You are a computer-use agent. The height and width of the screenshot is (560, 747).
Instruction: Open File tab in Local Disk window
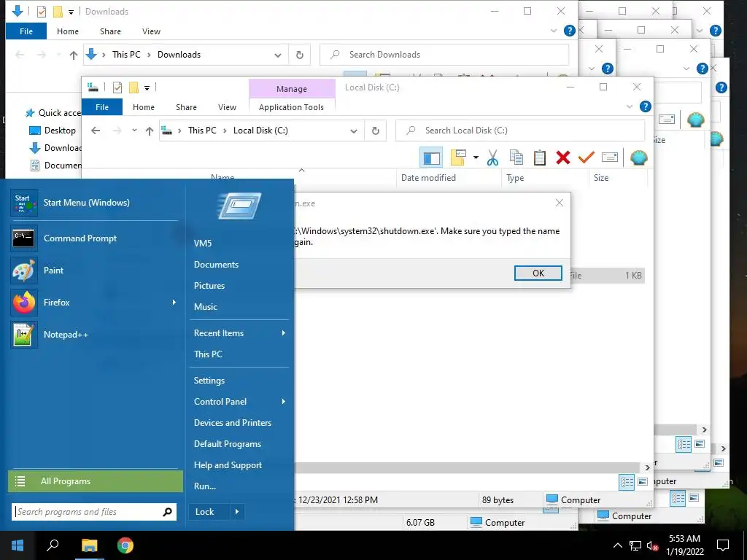coord(102,107)
